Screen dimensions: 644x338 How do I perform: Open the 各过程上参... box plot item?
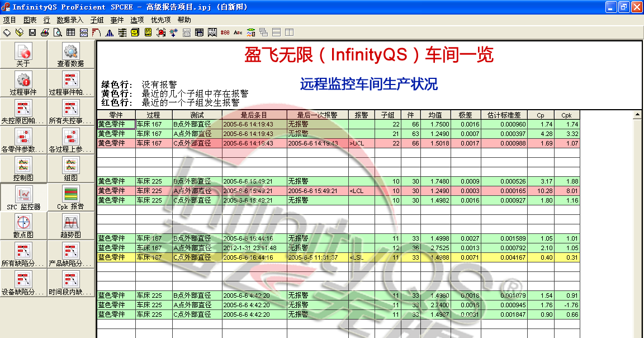(70, 140)
